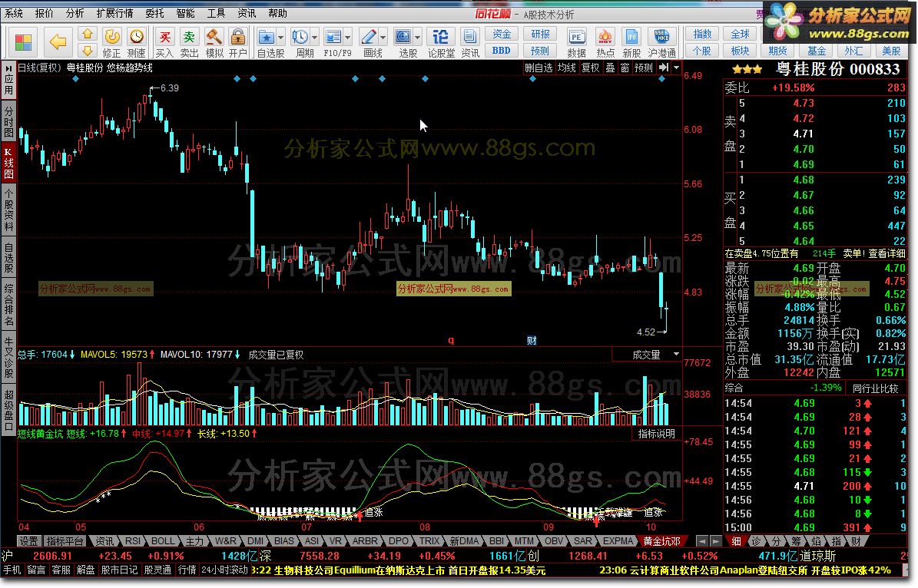Open the 分析 menu
The image size is (918, 588).
click(x=75, y=13)
